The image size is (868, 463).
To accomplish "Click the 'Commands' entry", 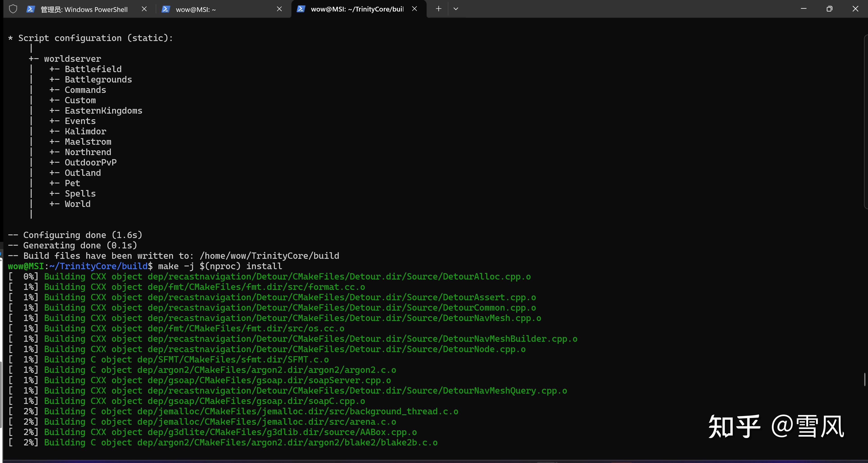I will click(x=85, y=90).
